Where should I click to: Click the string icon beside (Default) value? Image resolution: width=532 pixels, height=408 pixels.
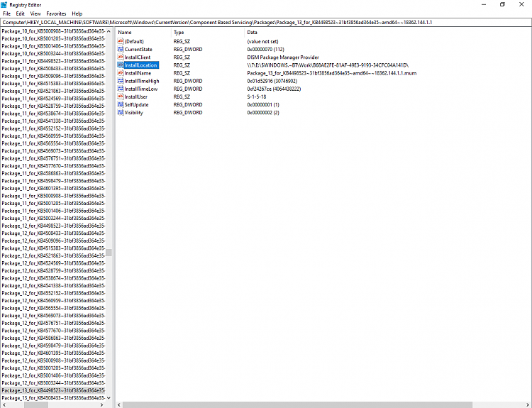[121, 41]
